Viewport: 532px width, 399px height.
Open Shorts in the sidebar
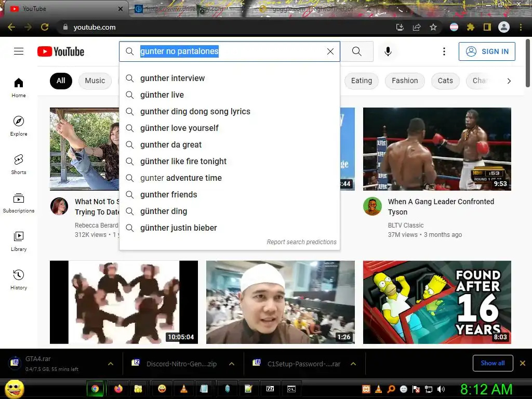tap(19, 165)
